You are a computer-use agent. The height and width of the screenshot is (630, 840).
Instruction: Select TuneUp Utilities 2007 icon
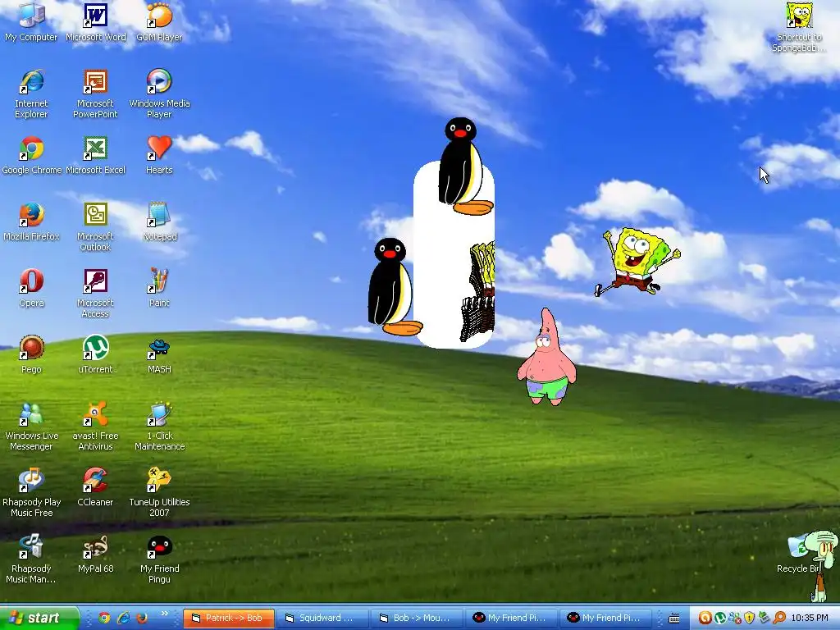pos(159,492)
